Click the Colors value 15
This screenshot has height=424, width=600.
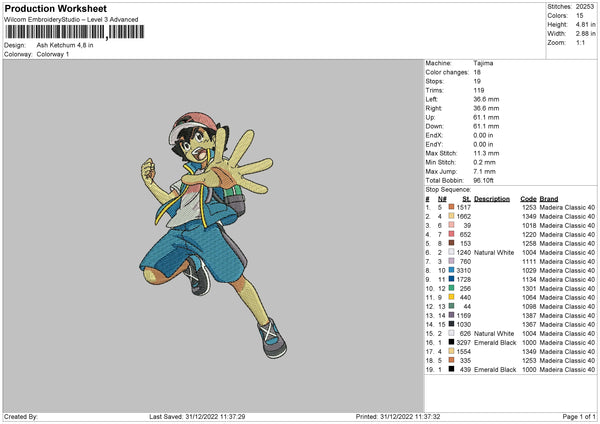pos(579,16)
